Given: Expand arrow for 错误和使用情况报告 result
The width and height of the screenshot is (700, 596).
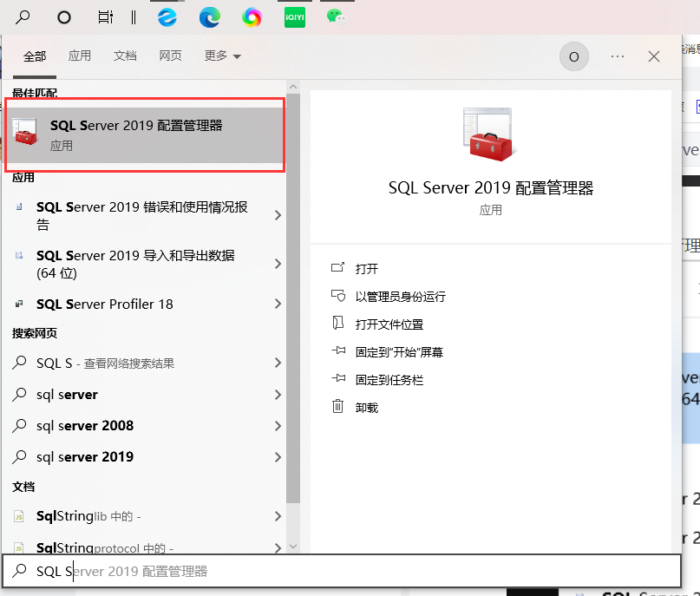Looking at the screenshot, I should pyautogui.click(x=278, y=216).
